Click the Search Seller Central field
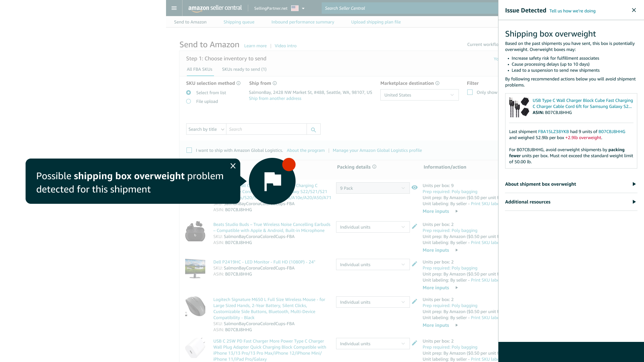Viewport: 644px width, 362px height. 410,8
